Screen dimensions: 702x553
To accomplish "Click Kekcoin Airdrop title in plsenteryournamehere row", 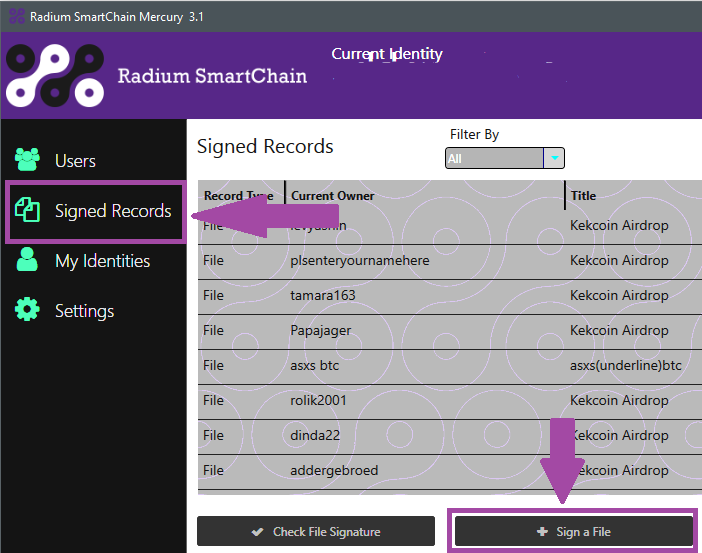I will (619, 261).
